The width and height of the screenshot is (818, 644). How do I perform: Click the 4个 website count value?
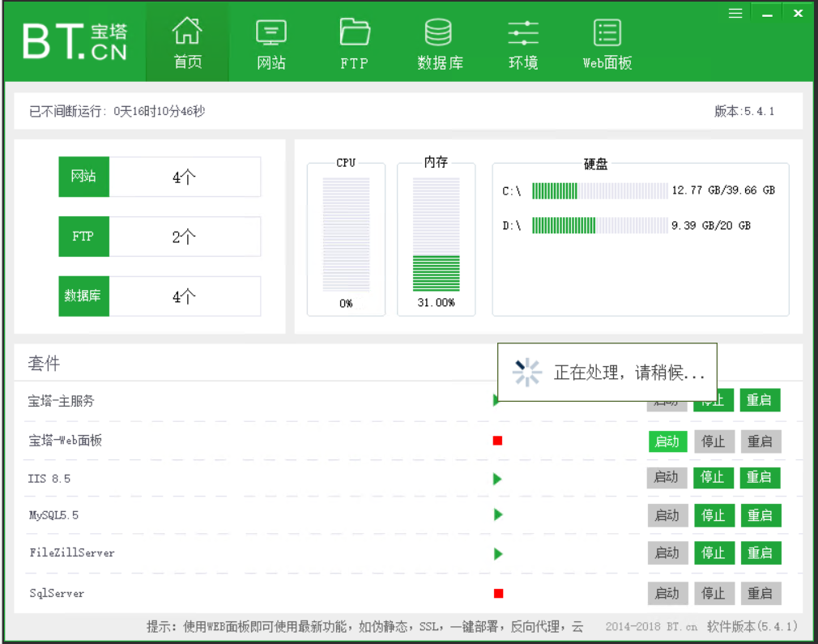185,177
